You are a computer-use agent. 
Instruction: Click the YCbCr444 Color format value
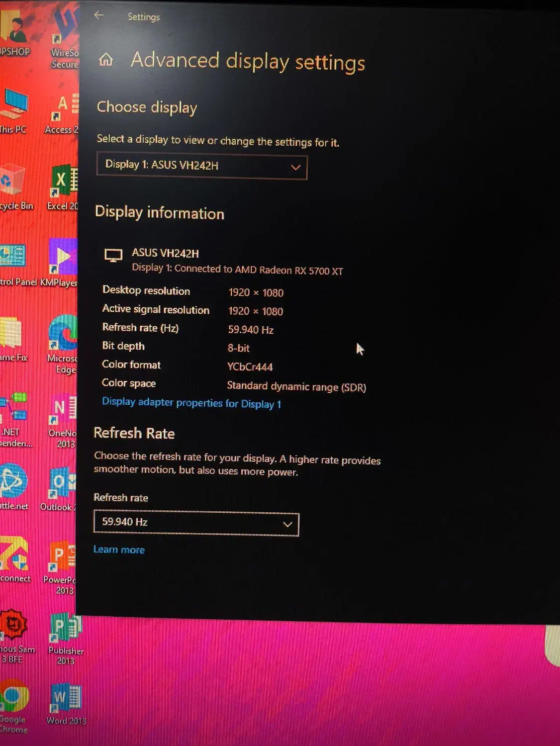[x=250, y=367]
